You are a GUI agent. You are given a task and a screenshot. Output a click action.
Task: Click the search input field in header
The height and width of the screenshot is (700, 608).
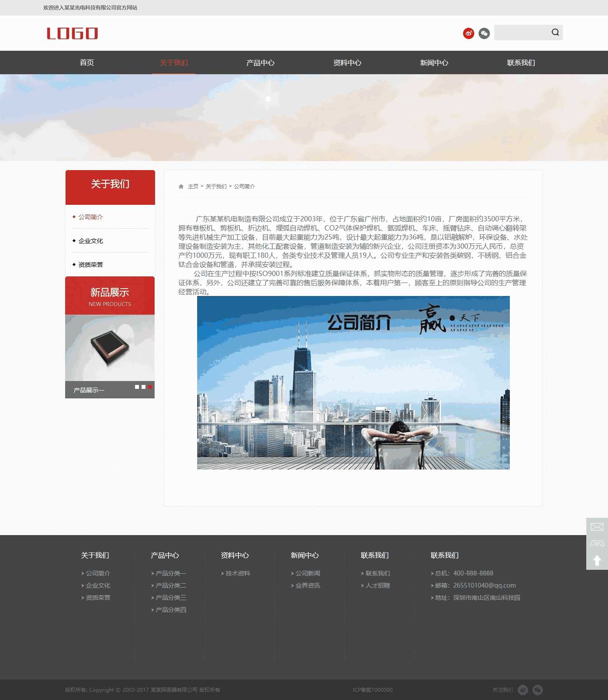(521, 33)
